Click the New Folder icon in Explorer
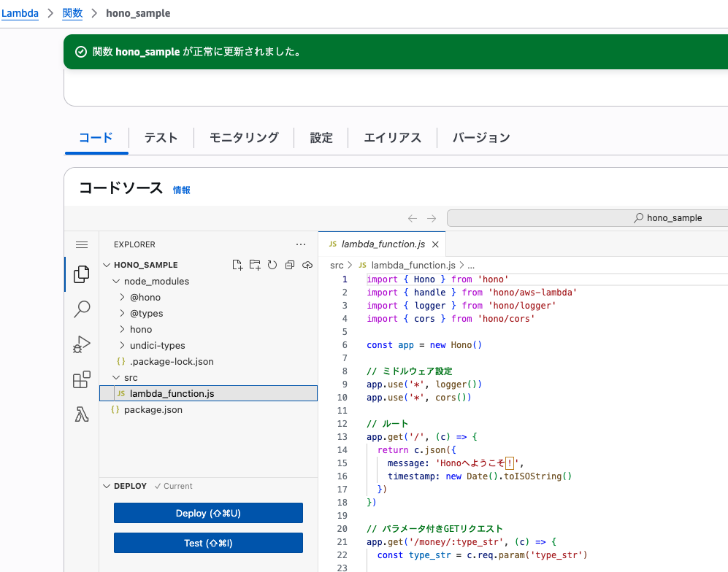 tap(255, 265)
